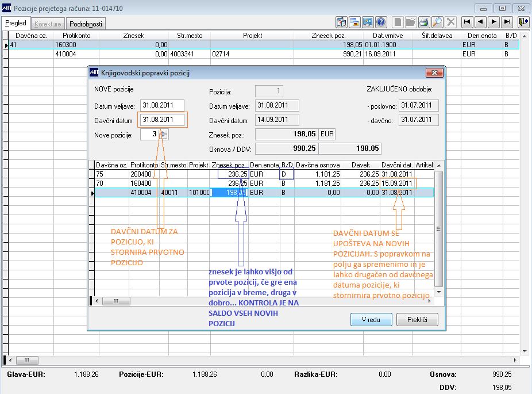Select the B/D cell showing D
The width and height of the screenshot is (532, 394).
coord(286,174)
